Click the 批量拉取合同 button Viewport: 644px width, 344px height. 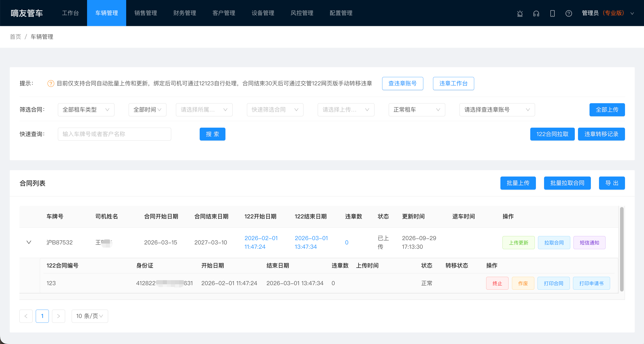[567, 183]
